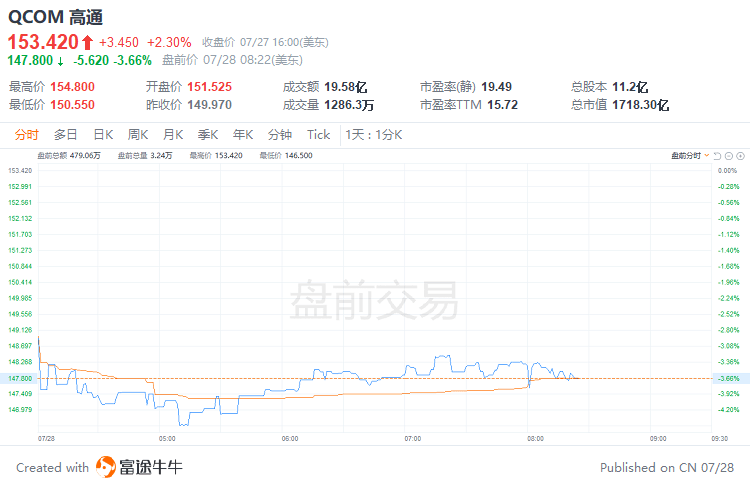Click the highlighted 147.800 price axis tag
Viewport: 750px width, 488px height.
[x=19, y=378]
